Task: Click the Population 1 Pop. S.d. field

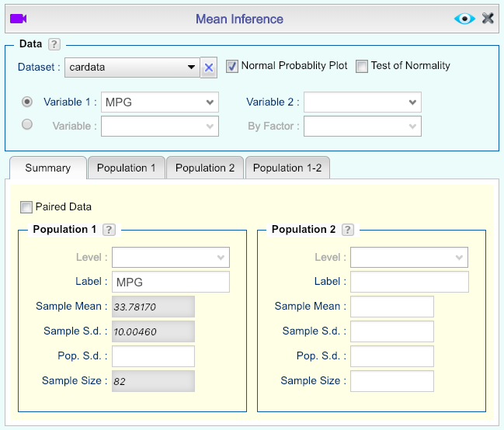Action: point(153,356)
